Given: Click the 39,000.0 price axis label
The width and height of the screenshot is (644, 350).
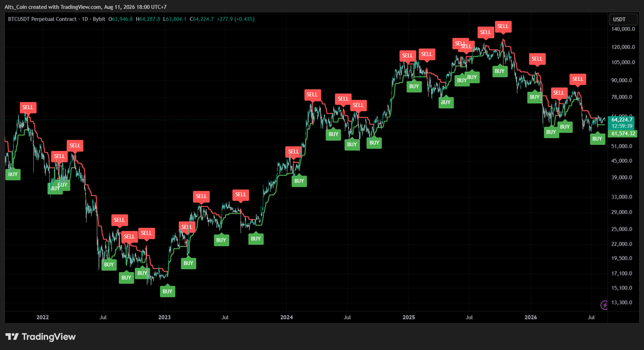Looking at the screenshot, I should click(622, 177).
